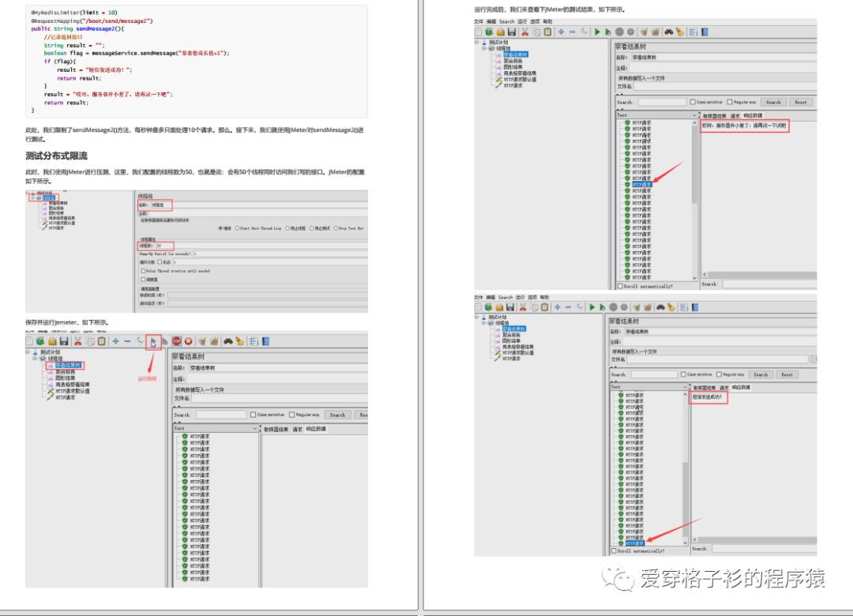Click the run button outlined in red
The width and height of the screenshot is (853, 616).
click(153, 342)
